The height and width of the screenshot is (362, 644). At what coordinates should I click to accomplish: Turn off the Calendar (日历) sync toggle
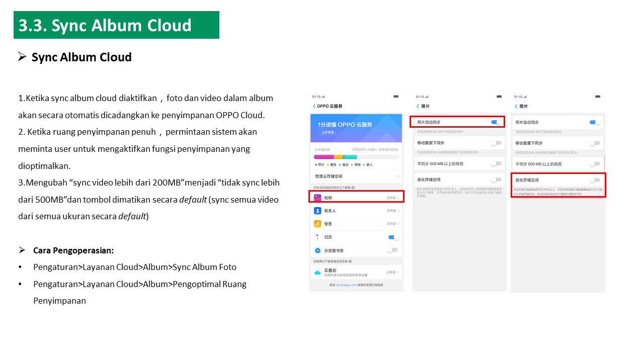393,237
